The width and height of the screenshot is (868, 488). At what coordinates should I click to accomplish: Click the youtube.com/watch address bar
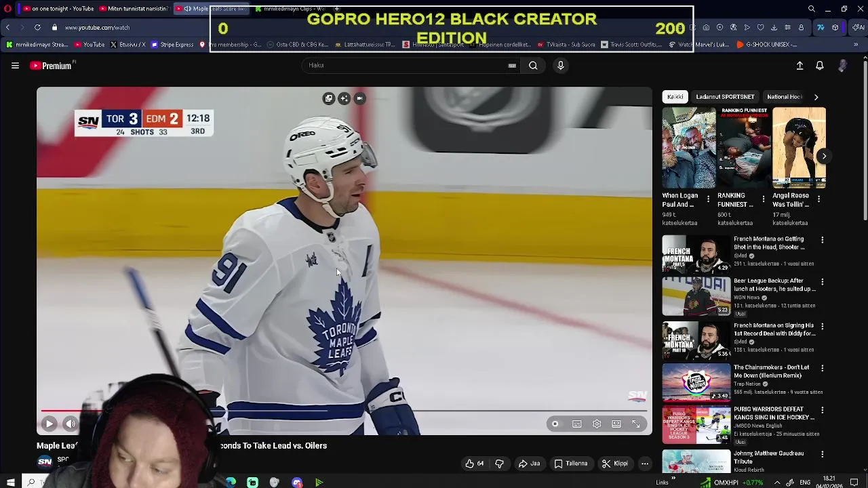coord(97,28)
